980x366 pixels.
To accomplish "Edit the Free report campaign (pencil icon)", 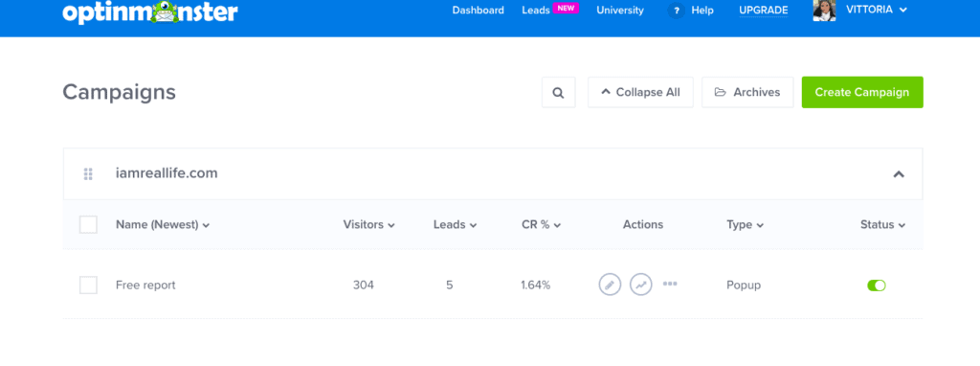I will click(610, 285).
